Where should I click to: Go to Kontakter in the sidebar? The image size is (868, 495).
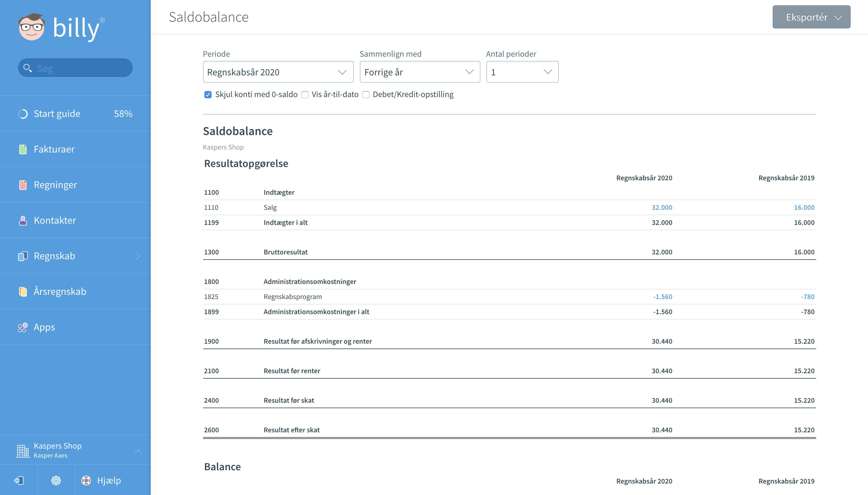coord(75,220)
